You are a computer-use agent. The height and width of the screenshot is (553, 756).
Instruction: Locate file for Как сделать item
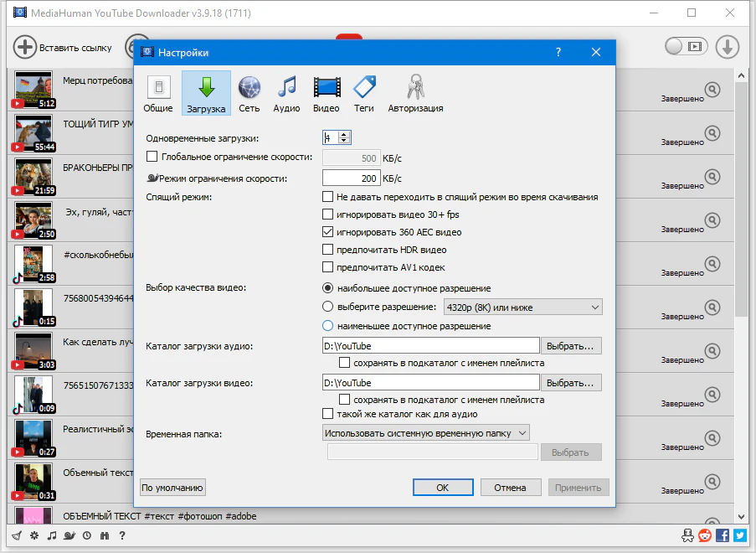click(x=712, y=351)
